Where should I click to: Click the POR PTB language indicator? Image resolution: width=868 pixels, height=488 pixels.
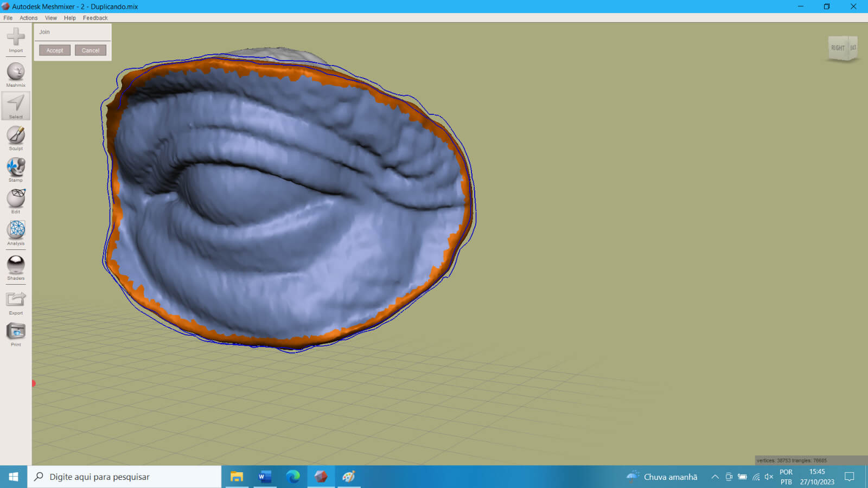click(x=786, y=477)
